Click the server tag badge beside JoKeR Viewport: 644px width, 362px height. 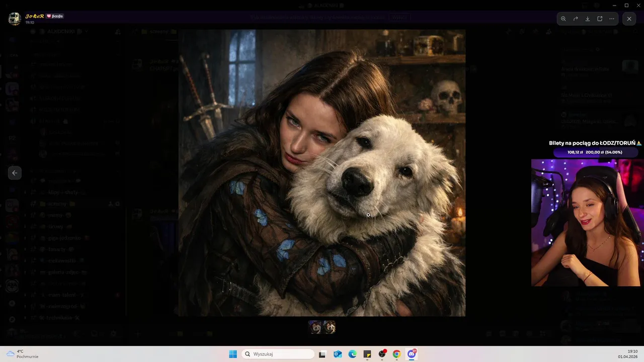[55, 16]
